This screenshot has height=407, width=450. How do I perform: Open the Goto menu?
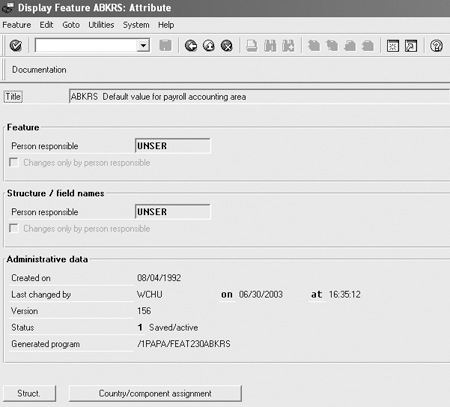pyautogui.click(x=71, y=25)
